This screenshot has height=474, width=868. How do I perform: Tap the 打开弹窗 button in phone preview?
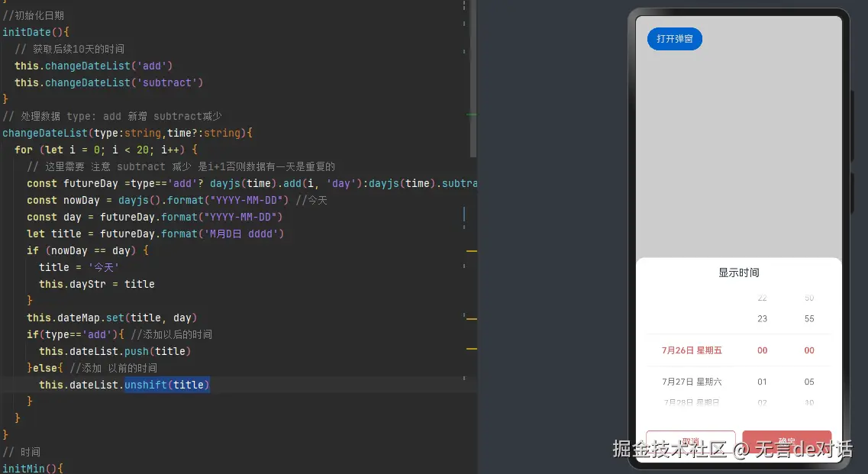(674, 39)
